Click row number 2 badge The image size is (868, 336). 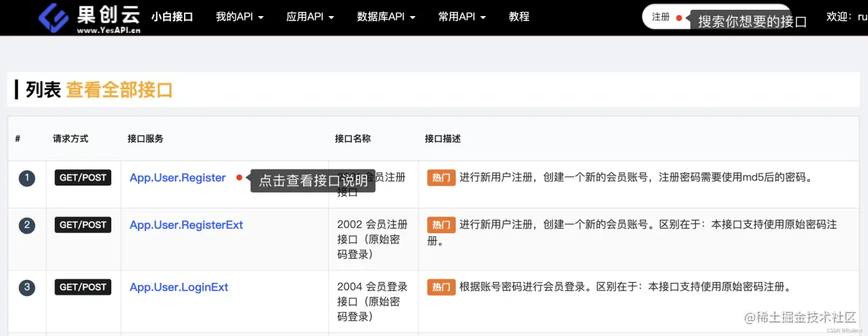[x=27, y=225]
